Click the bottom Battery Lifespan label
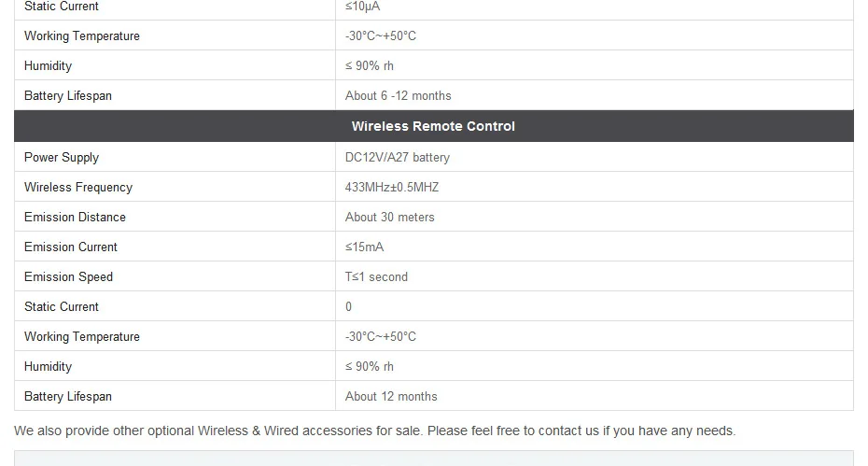868x466 pixels. pos(68,397)
